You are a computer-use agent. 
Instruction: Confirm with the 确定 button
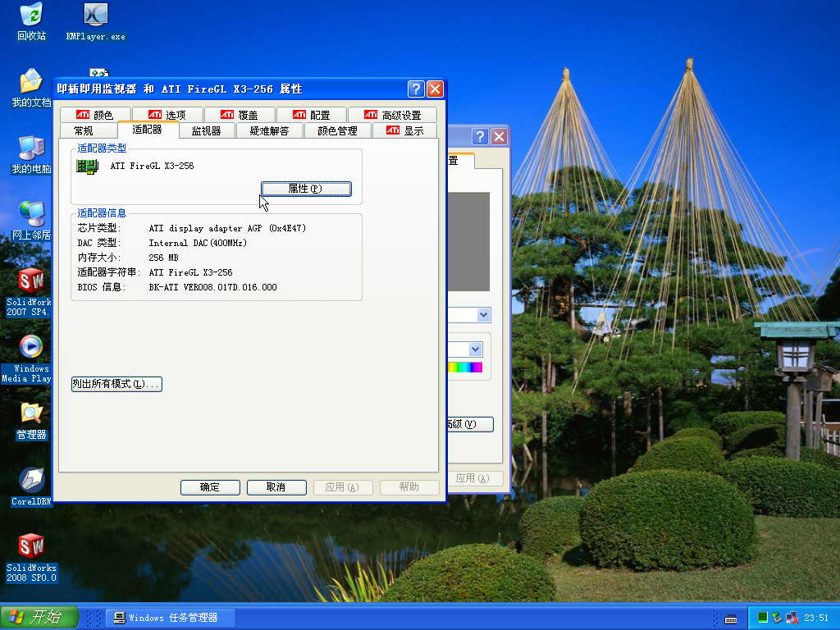(210, 487)
